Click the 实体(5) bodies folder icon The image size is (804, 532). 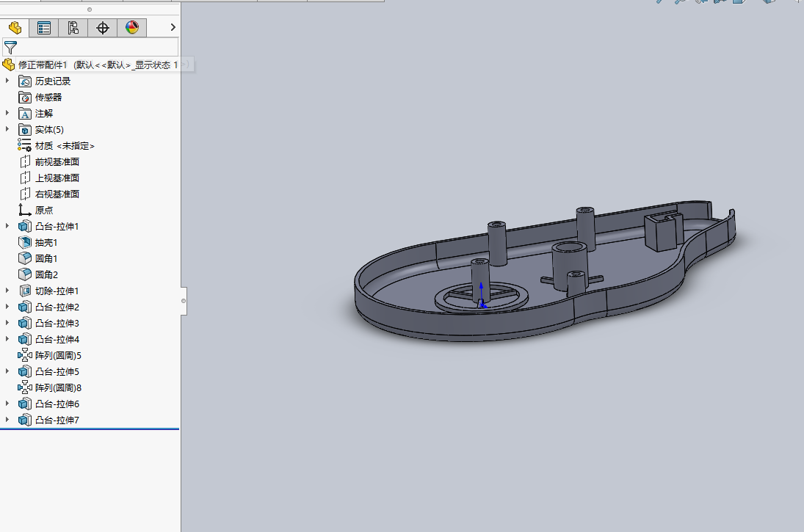tap(25, 130)
